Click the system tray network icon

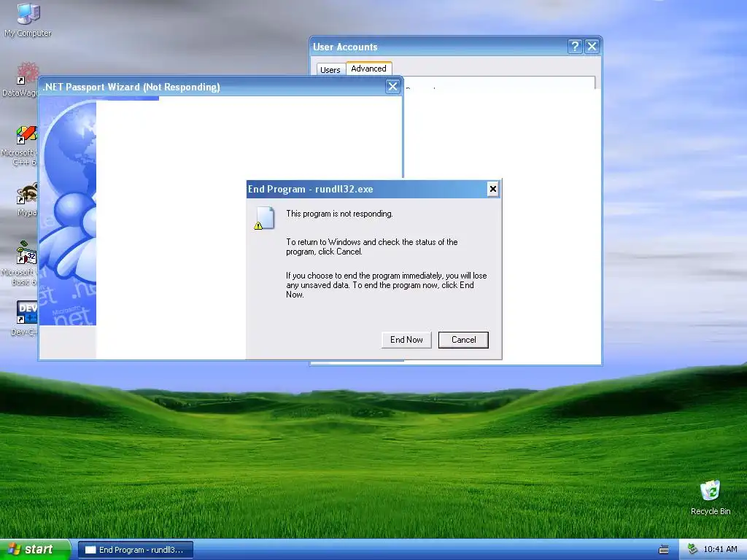click(693, 549)
